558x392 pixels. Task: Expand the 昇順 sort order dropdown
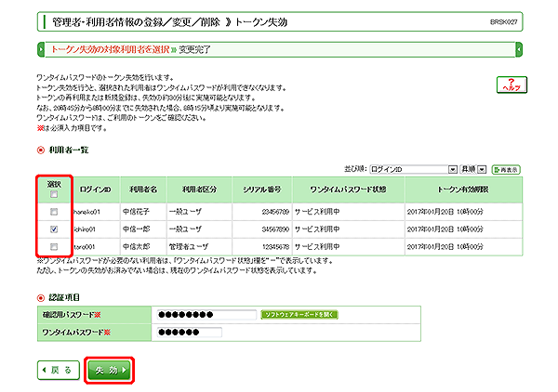[474, 170]
